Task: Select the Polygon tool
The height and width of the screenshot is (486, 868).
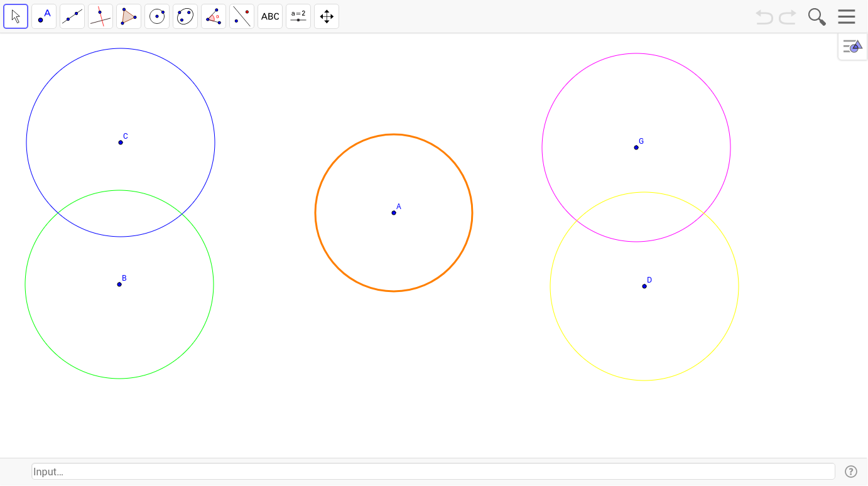Action: (129, 16)
